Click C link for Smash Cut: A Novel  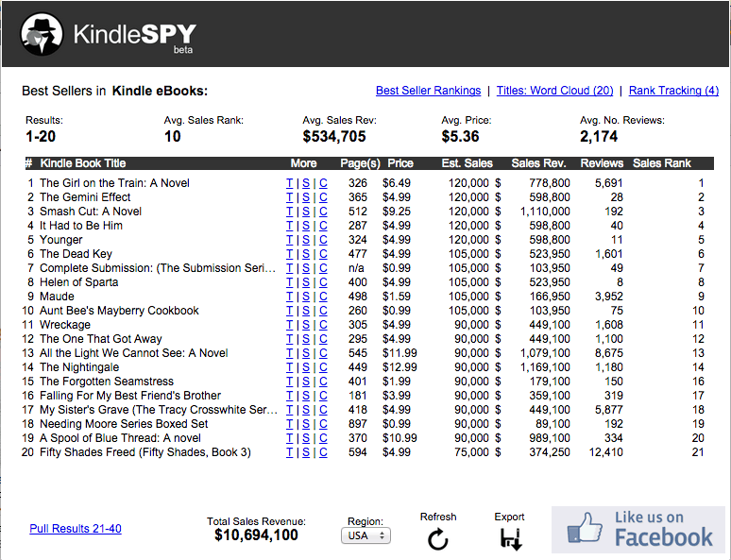coord(323,212)
